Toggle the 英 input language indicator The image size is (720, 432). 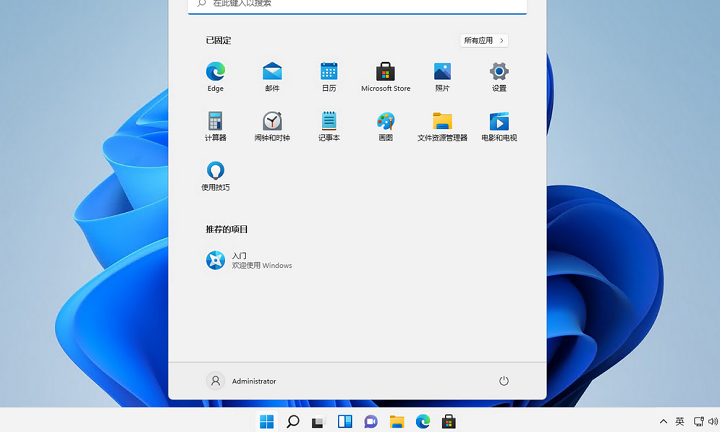[680, 422]
